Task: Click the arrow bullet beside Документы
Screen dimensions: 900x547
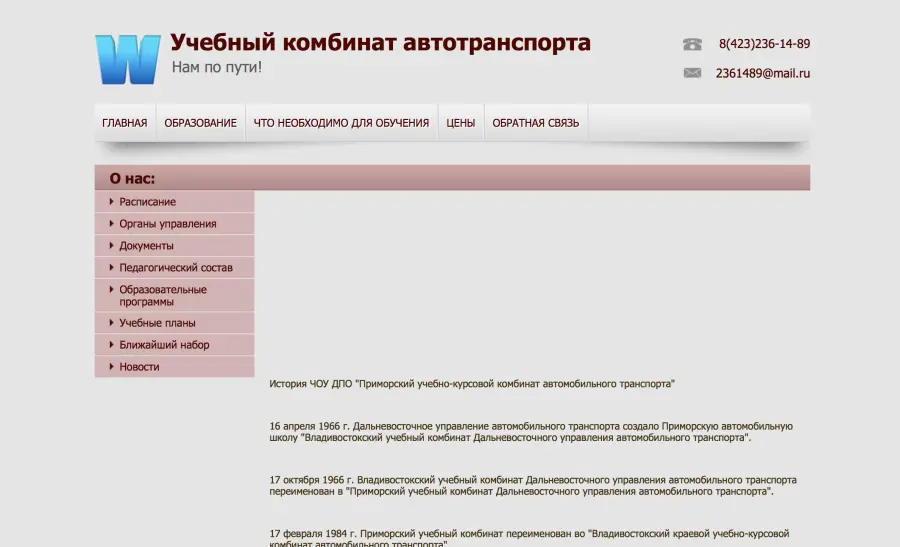Action: coord(111,246)
